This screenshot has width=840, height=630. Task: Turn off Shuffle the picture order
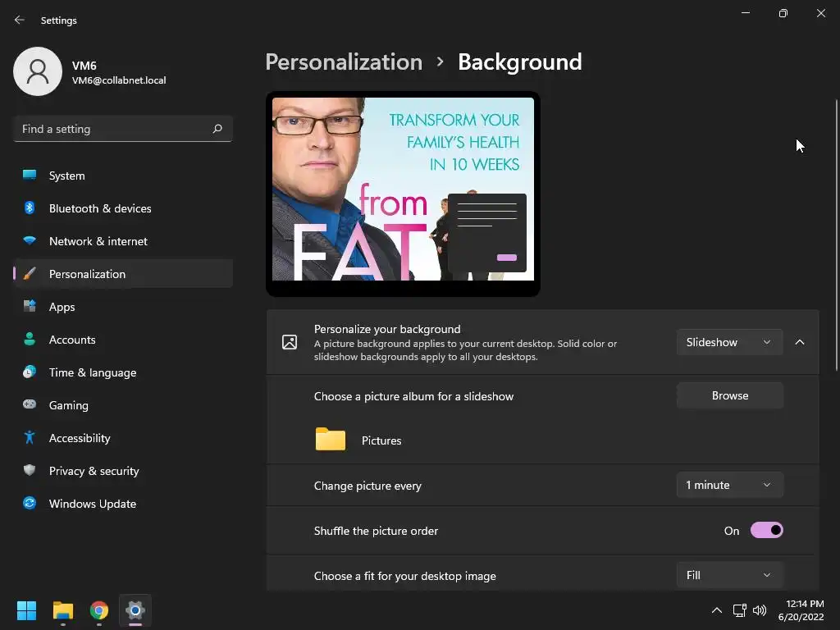767,531
